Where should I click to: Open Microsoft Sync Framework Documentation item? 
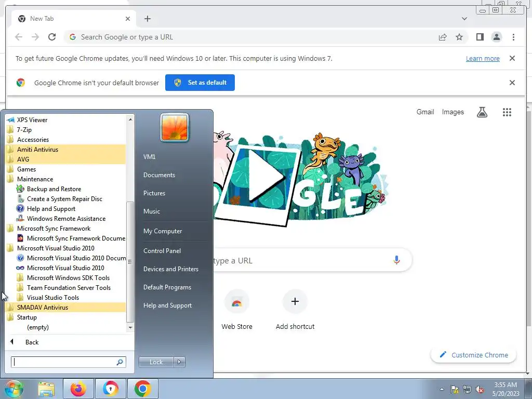66,238
